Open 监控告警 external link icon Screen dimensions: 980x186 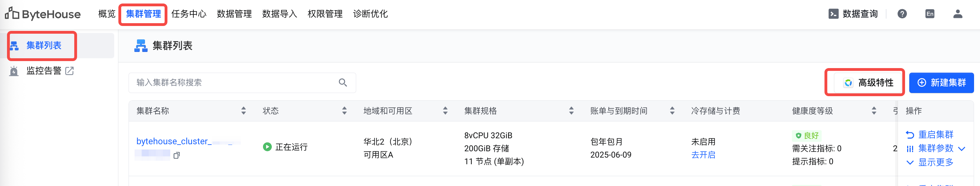69,71
